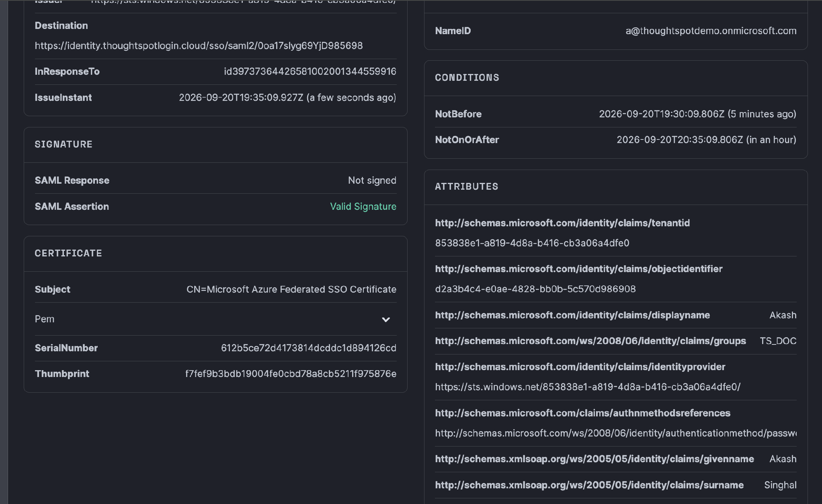Select the NotOnOrAfter timestamp value

pyautogui.click(x=706, y=140)
